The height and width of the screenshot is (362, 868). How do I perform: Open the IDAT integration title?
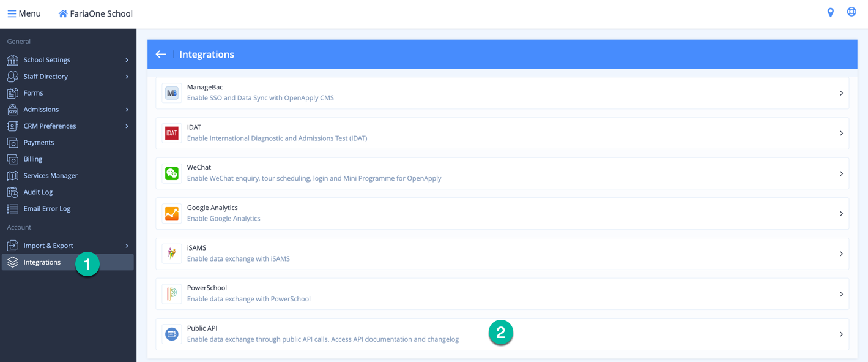pos(194,127)
